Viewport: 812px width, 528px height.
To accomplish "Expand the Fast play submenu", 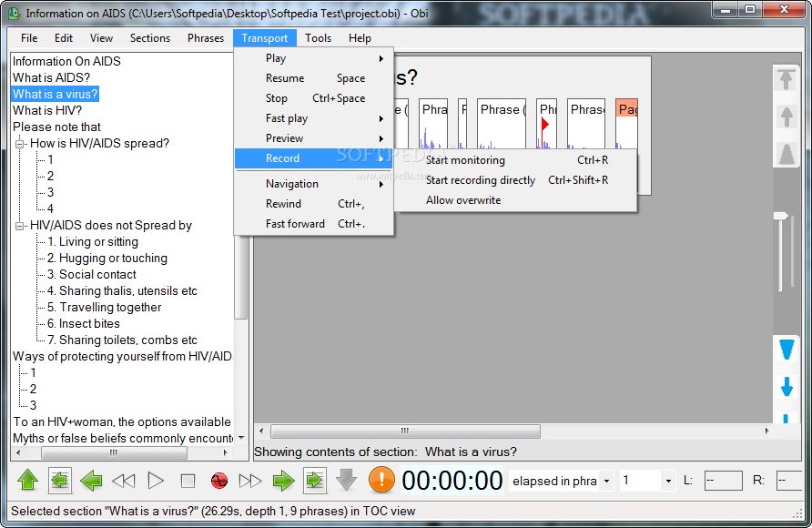I will (x=314, y=118).
